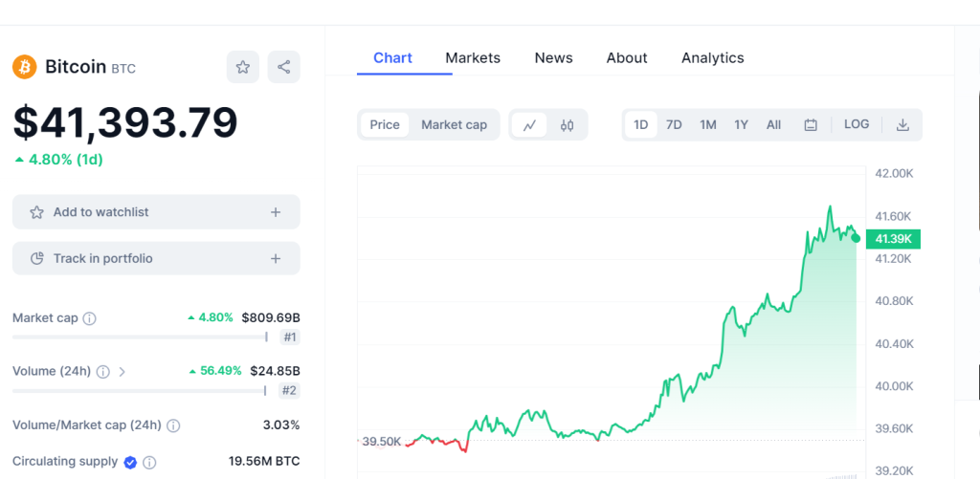Set chart range to 1Y

[742, 125]
